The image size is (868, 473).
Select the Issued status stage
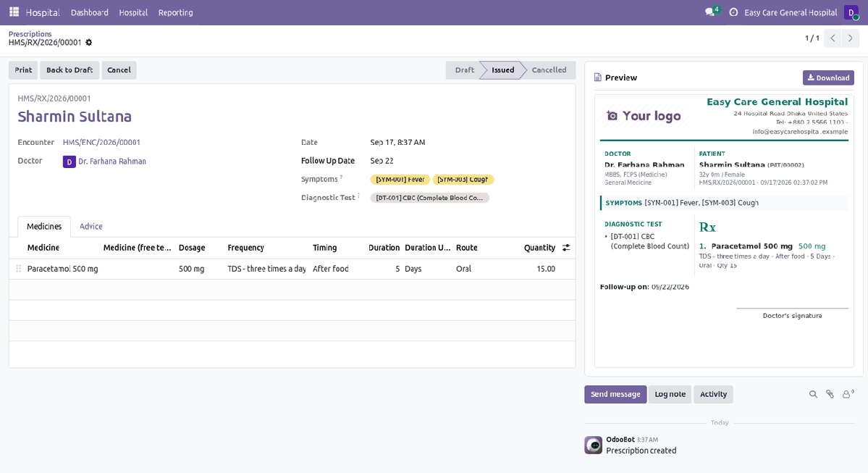502,70
